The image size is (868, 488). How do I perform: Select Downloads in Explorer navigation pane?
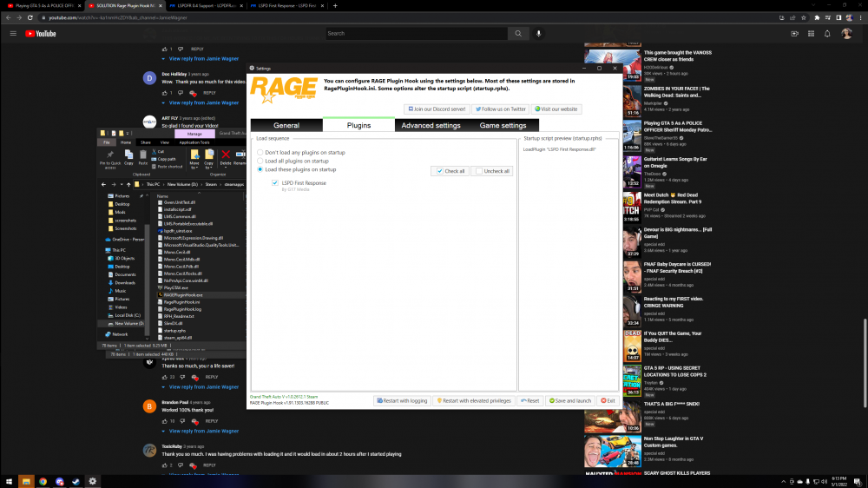(x=124, y=282)
